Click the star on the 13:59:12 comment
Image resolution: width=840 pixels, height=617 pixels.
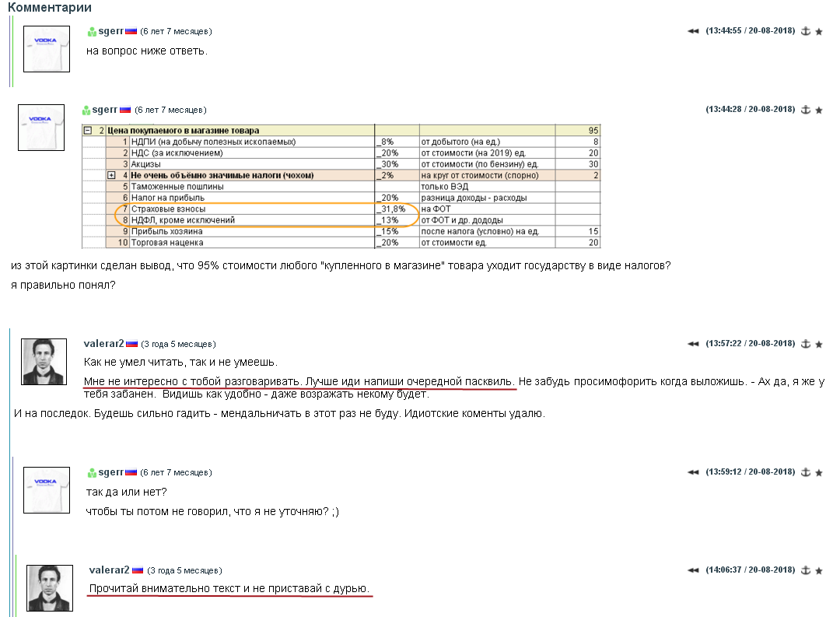[x=819, y=472]
